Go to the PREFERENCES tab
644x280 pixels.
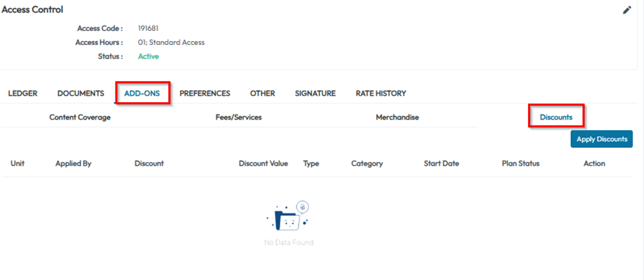point(205,93)
